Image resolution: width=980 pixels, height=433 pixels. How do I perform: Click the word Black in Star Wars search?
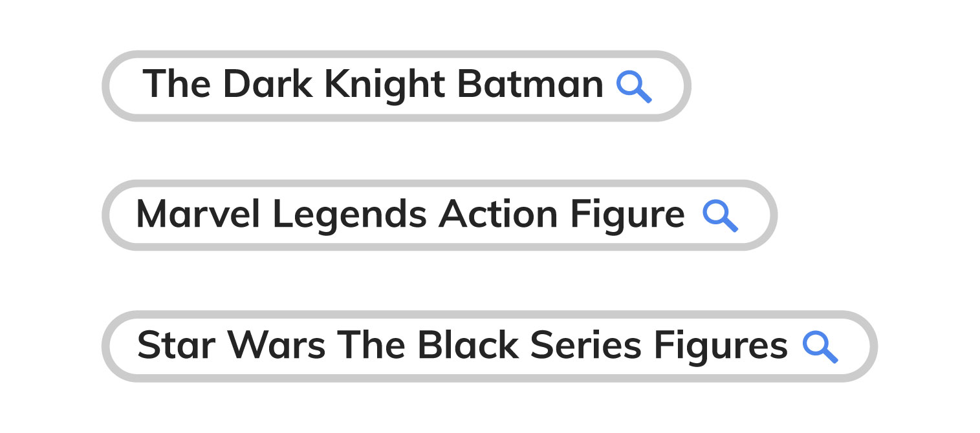468,346
